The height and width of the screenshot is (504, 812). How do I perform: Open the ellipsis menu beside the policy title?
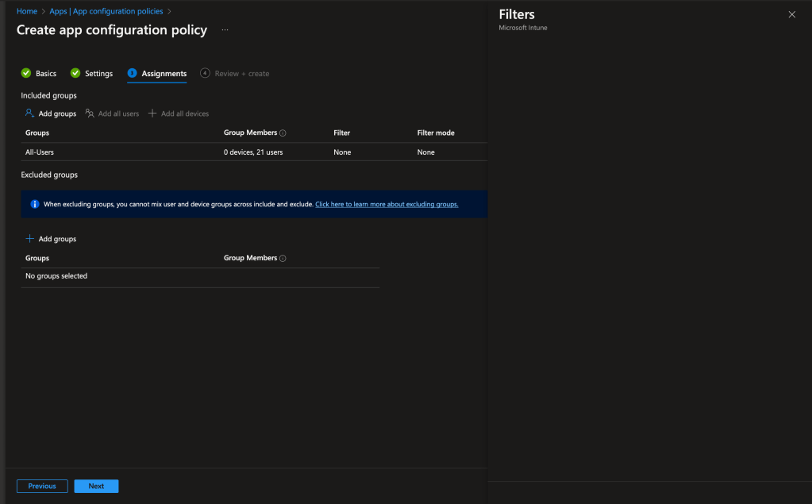coord(225,30)
